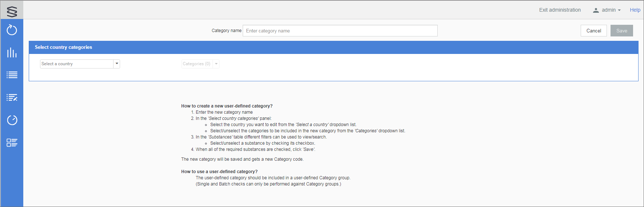Click the arrow beside Categories (0)
644x207 pixels.
click(x=216, y=64)
